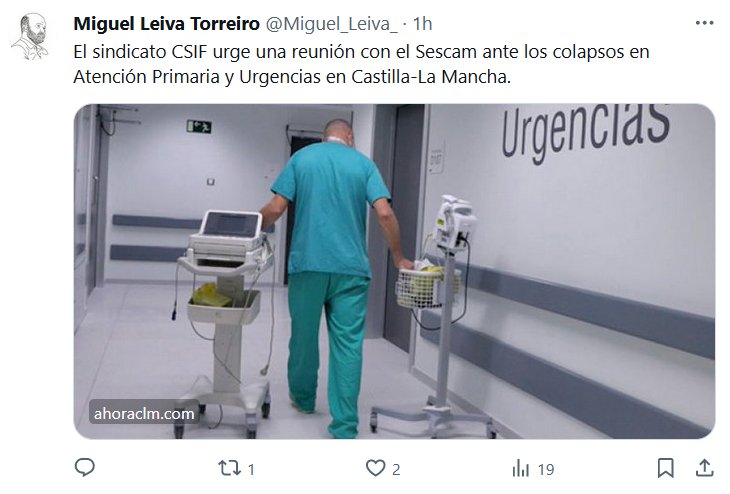The image size is (730, 494).
Task: Open the article photo at the Urgencias sign
Action: (586, 133)
